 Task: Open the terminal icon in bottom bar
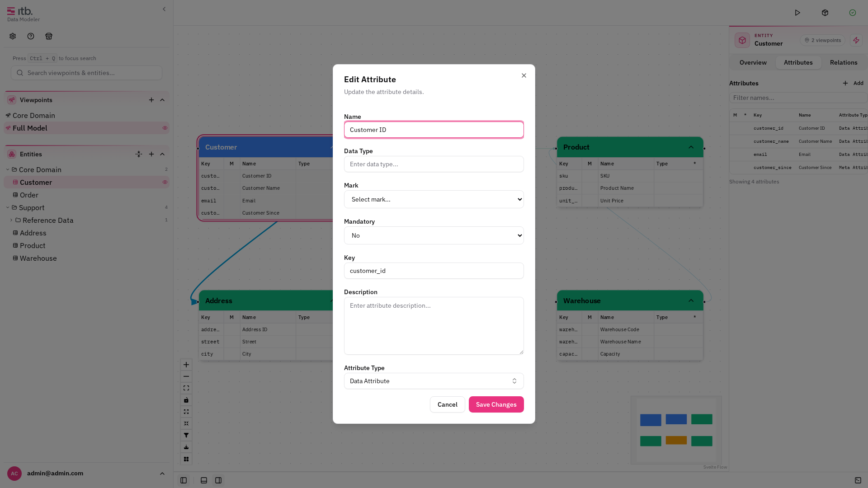pos(858,480)
